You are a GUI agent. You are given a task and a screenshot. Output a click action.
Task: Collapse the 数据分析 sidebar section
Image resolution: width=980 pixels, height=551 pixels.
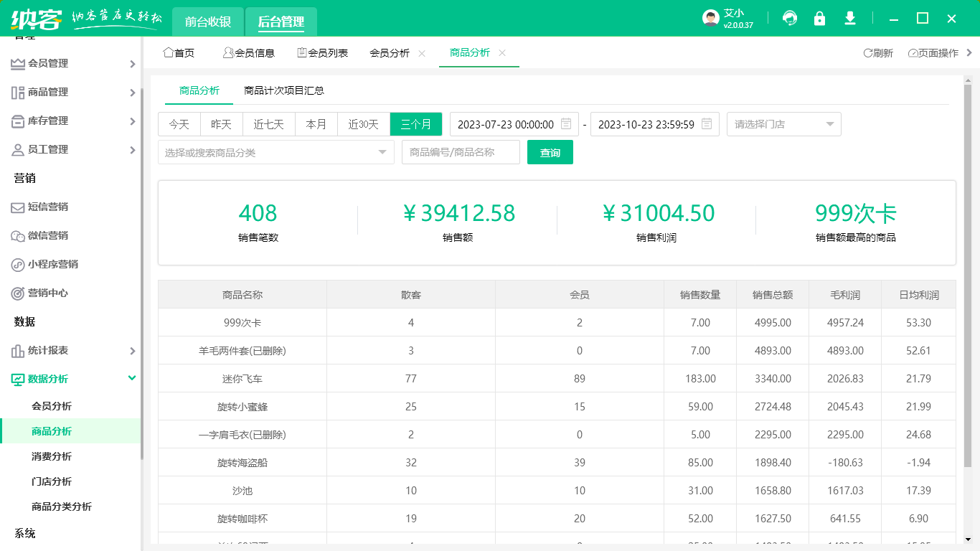tap(131, 380)
